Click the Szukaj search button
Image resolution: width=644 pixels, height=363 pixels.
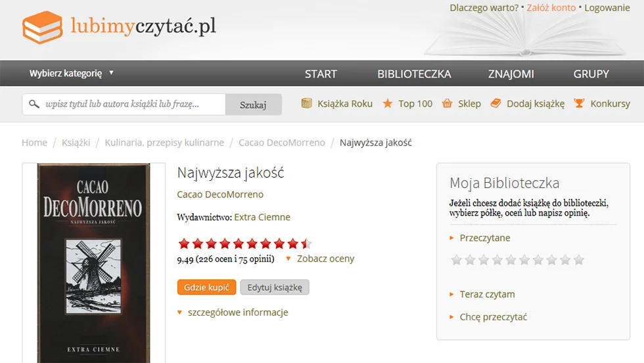(x=254, y=105)
